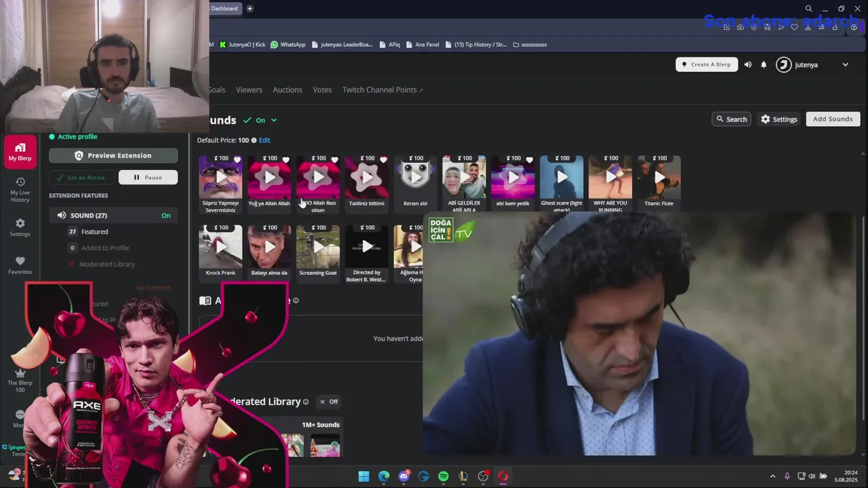Play the Screaming Goat sound
868x488 pixels.
[318, 247]
